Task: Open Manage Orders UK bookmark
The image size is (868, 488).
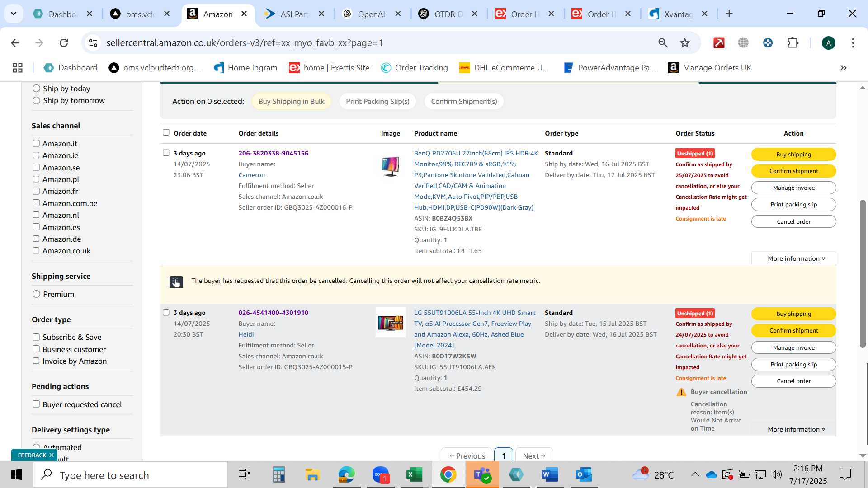Action: point(710,68)
